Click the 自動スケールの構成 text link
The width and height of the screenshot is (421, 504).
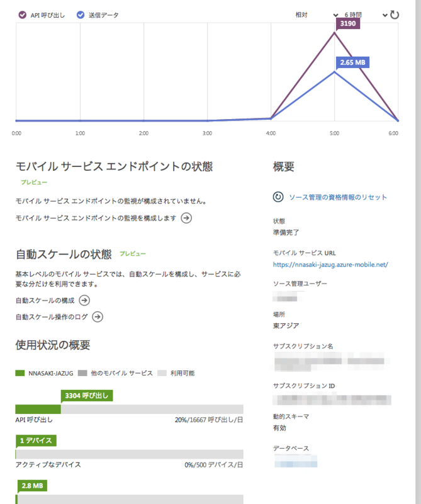point(45,301)
